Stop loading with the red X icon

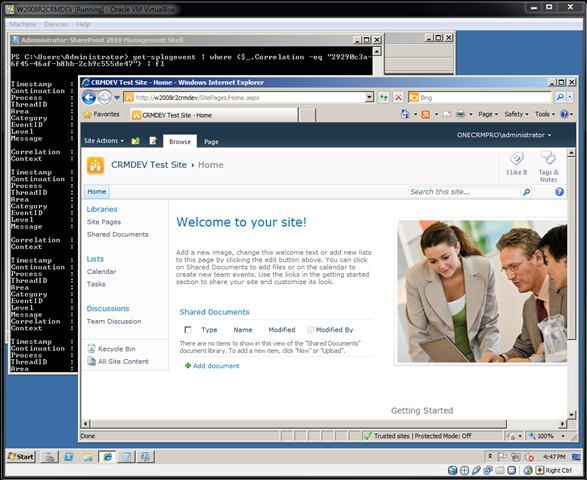[398, 98]
